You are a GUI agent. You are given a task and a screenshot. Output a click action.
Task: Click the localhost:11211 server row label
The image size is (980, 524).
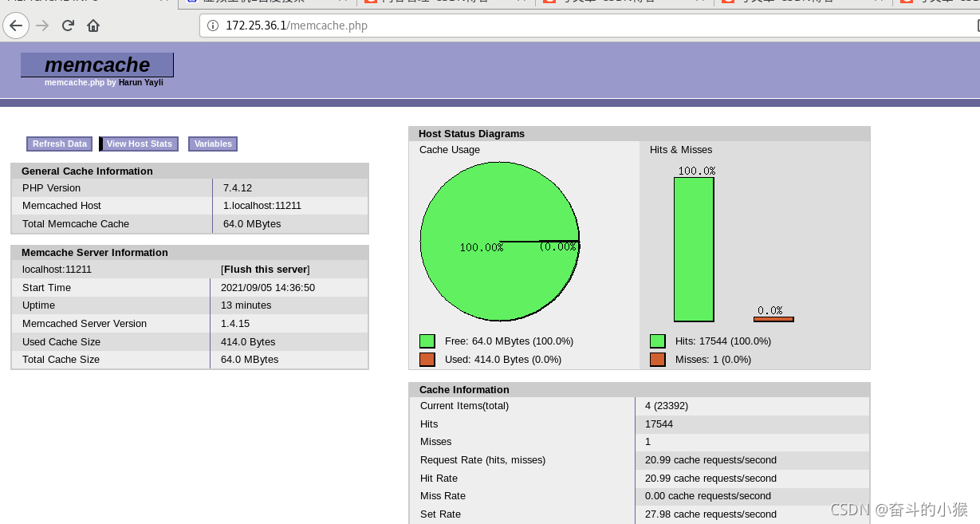pos(57,270)
